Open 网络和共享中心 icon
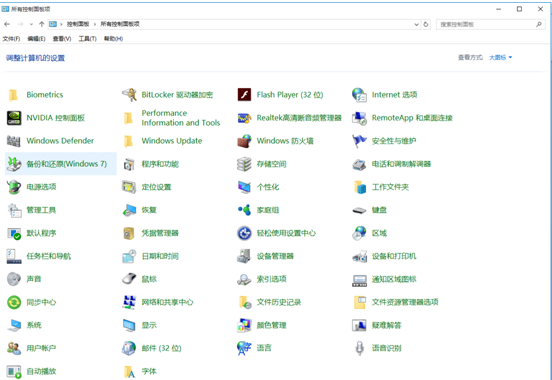This screenshot has width=552, height=380. [129, 302]
